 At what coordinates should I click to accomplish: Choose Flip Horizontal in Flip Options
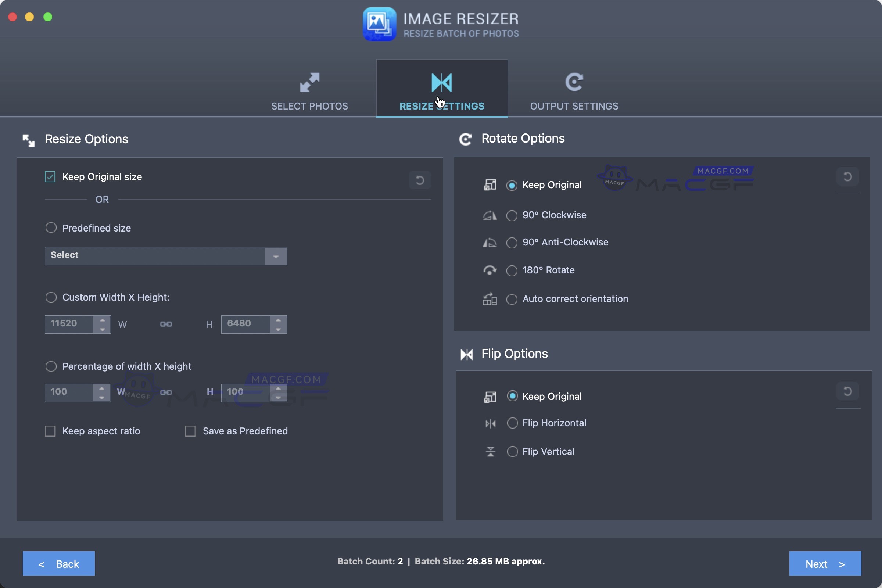[x=512, y=423]
